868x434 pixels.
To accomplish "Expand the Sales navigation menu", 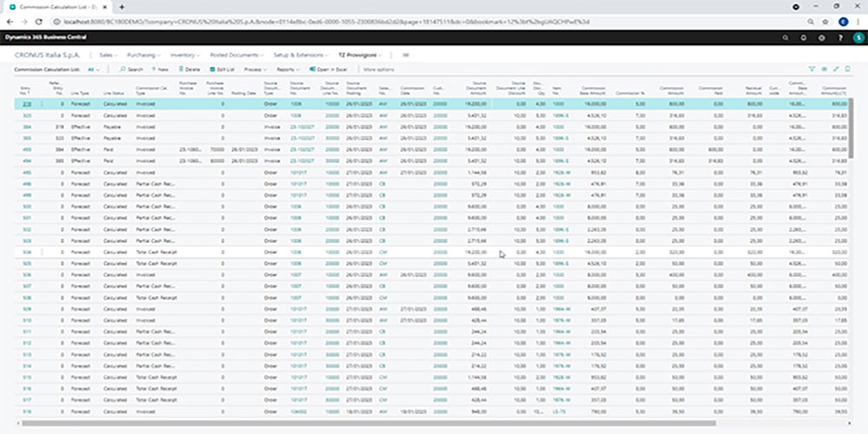I will coord(109,55).
